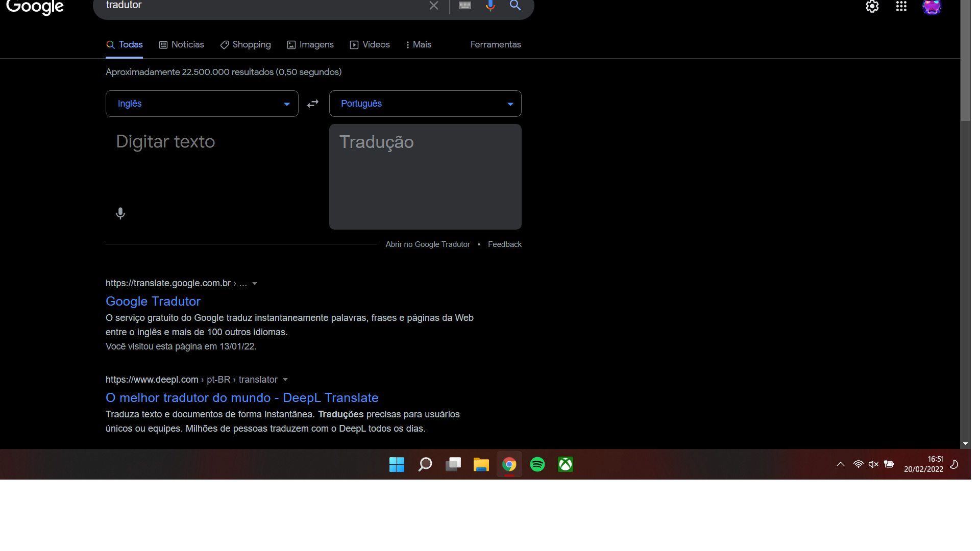Click https://translate.google.com.br URL text
Screen dimensions: 980x551
pyautogui.click(x=168, y=283)
